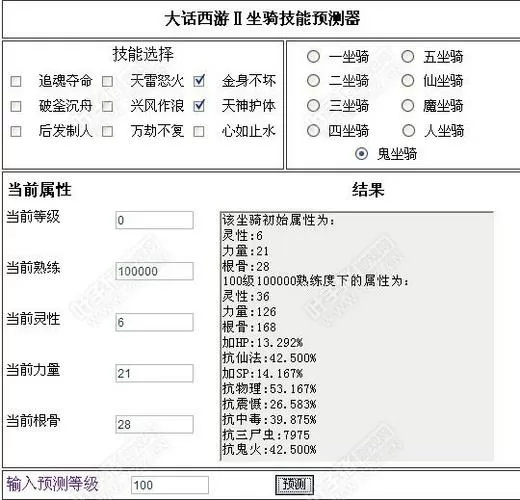Screen dimensions: 520x500
Task: Click the 加HP:13.292% result line
Action: (263, 343)
